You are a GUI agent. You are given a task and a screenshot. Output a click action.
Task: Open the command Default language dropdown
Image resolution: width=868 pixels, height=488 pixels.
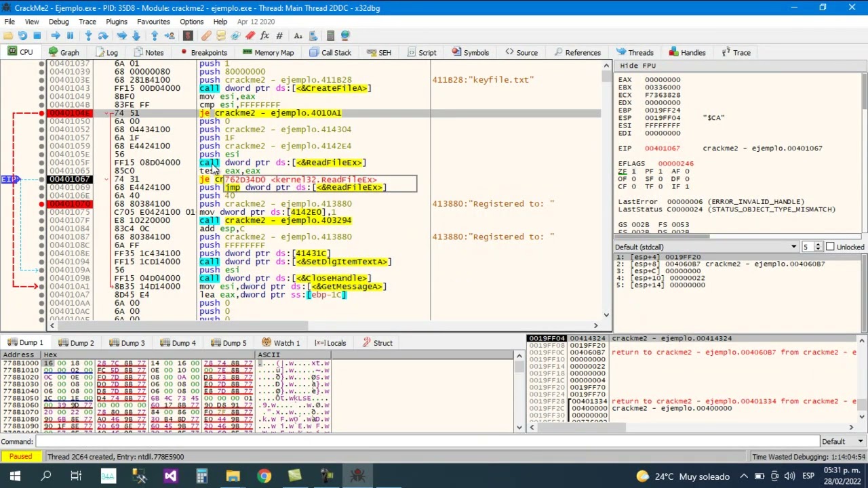coord(842,442)
